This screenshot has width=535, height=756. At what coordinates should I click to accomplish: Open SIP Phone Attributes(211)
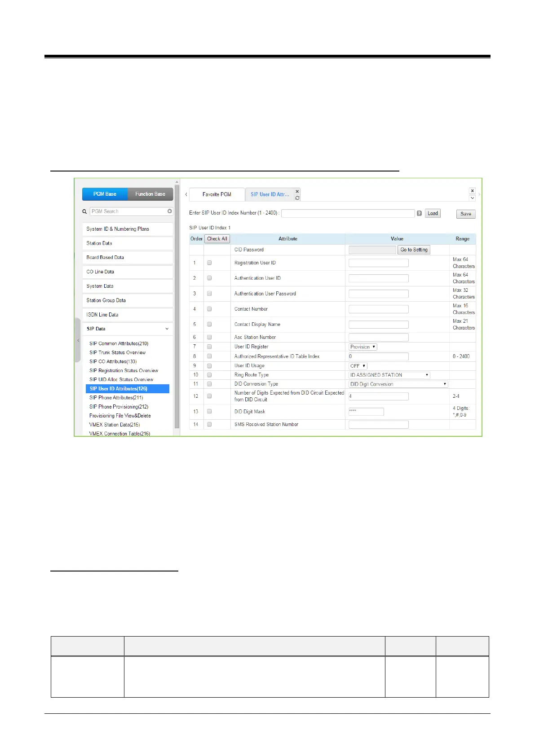116,398
